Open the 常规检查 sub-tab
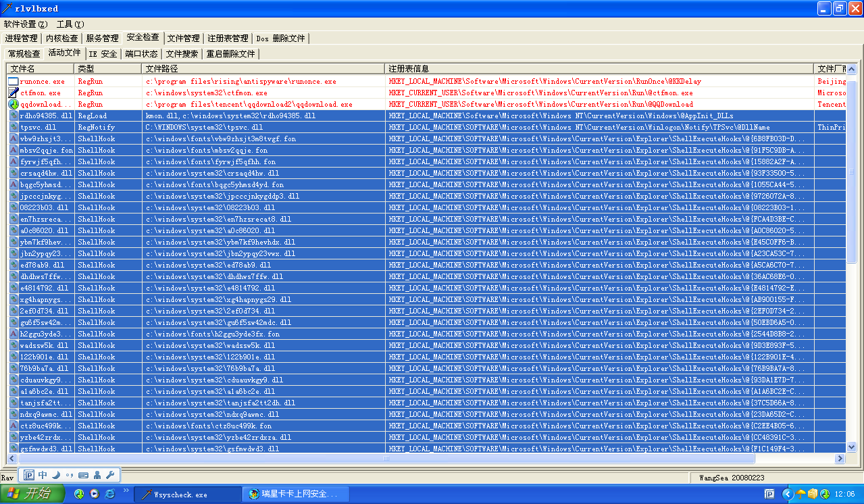The height and width of the screenshot is (504, 864). coord(24,53)
